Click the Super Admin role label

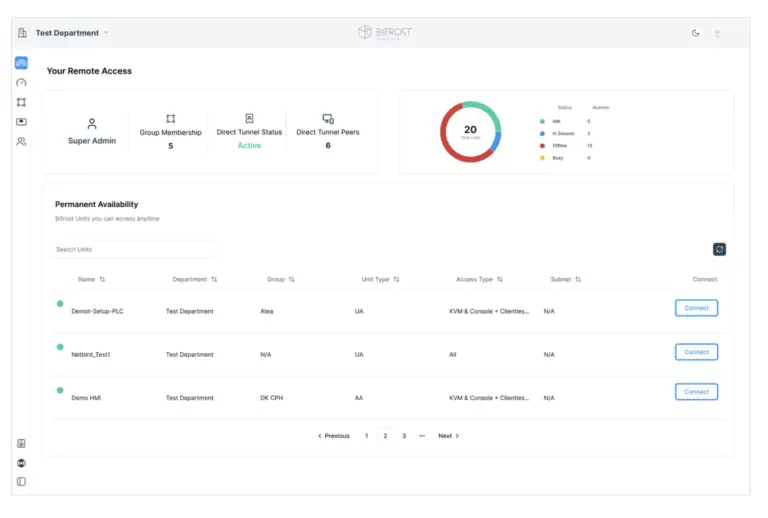tap(92, 141)
